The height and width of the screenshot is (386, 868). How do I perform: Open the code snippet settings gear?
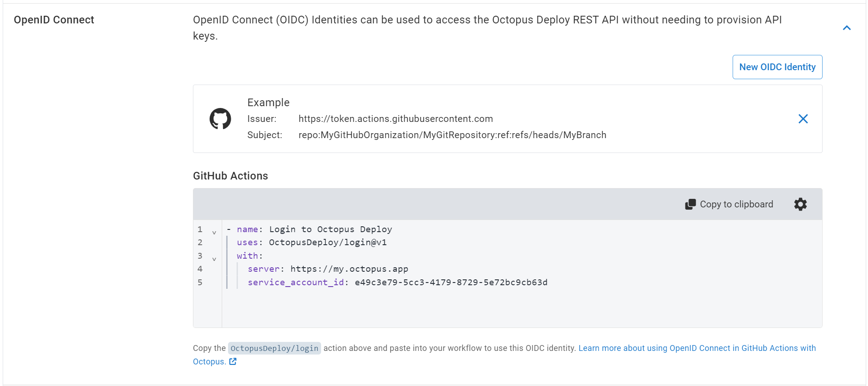point(800,204)
